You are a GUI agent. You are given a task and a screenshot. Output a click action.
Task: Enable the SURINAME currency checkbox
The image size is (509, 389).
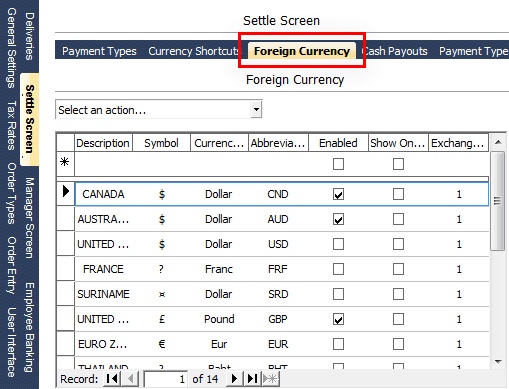(338, 294)
